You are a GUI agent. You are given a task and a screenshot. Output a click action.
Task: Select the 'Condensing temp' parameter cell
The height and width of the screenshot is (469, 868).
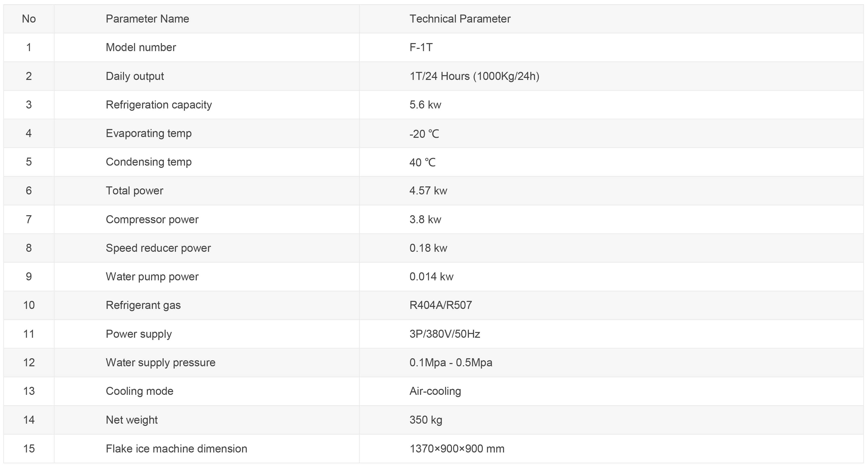click(207, 162)
